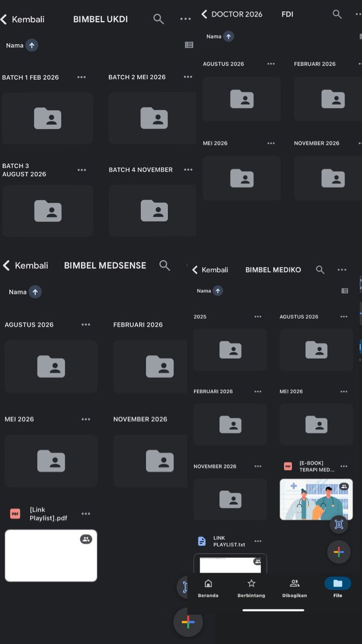
Task: Open BATCH 4 NOVEMBER folder
Action: pos(152,211)
